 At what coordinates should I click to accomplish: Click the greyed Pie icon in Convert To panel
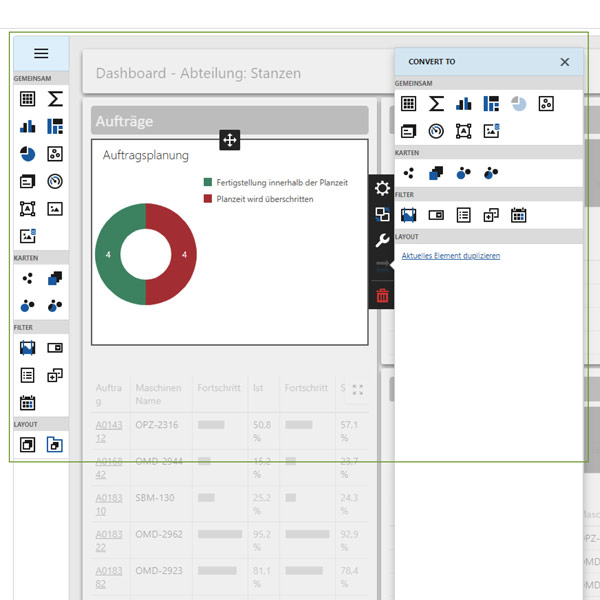(x=518, y=104)
